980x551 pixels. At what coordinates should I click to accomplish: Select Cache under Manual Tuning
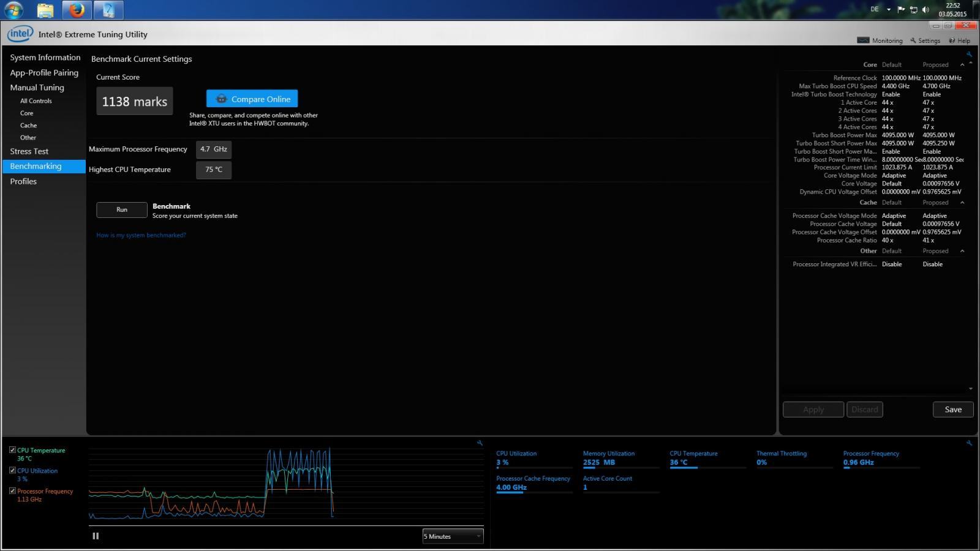(x=29, y=126)
